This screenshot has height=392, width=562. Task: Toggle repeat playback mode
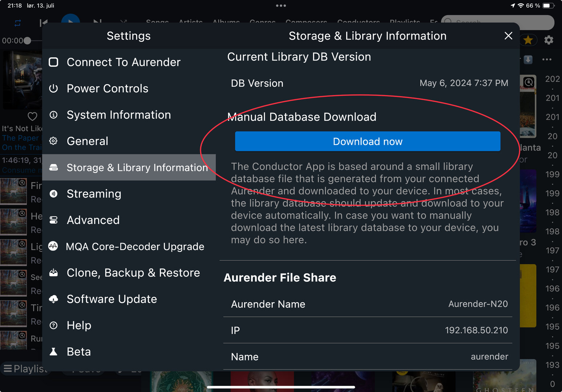pos(17,23)
